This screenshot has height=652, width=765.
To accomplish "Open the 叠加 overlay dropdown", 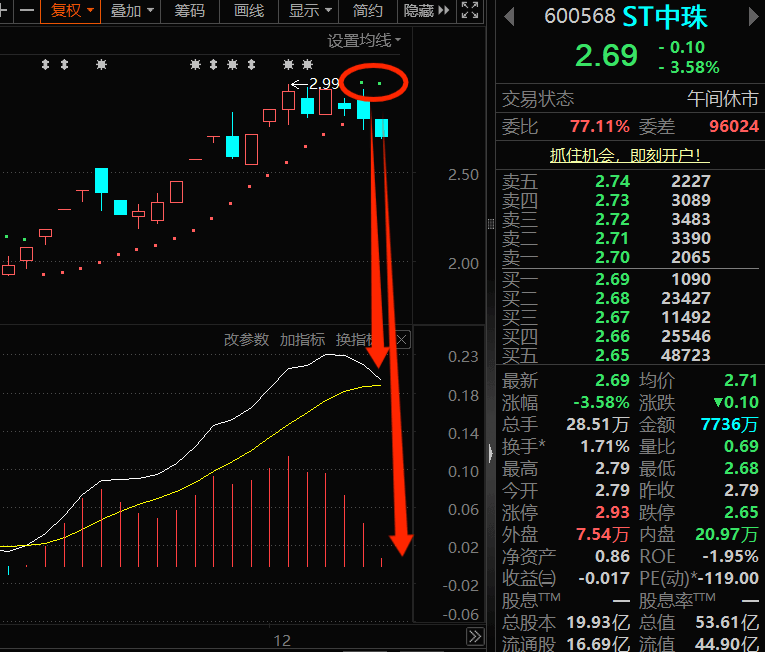I will pos(132,11).
